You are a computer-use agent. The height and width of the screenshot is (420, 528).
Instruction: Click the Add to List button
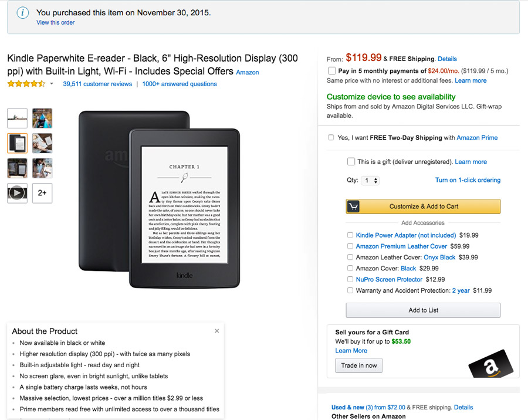423,310
